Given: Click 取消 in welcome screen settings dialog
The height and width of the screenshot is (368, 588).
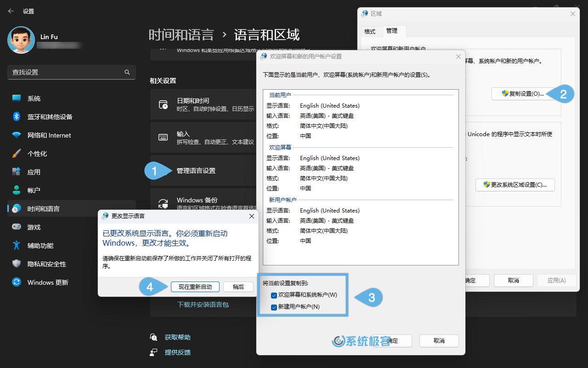Looking at the screenshot, I should (x=439, y=341).
